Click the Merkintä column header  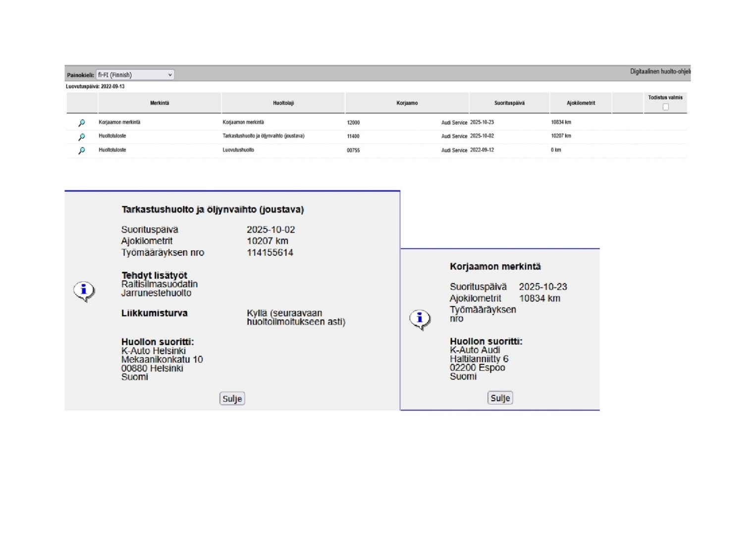point(160,103)
